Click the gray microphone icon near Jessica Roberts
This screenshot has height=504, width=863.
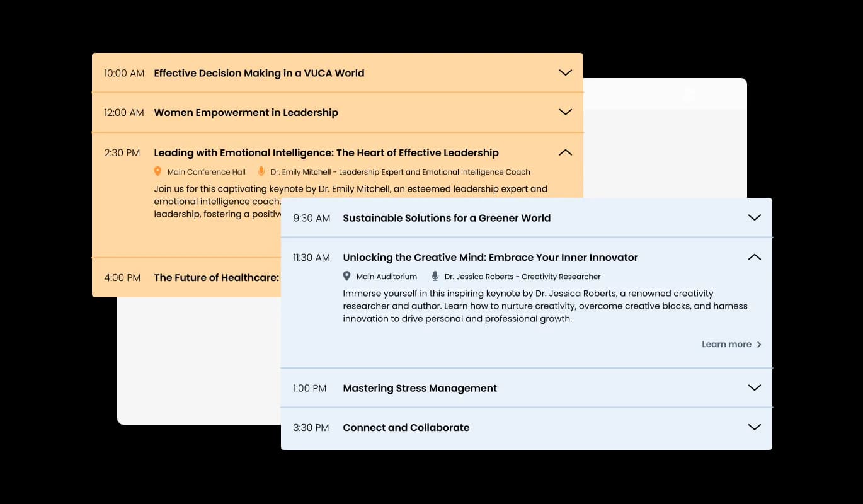435,276
